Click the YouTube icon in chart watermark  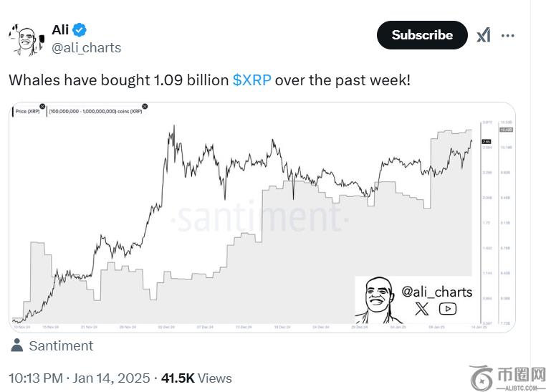click(447, 309)
